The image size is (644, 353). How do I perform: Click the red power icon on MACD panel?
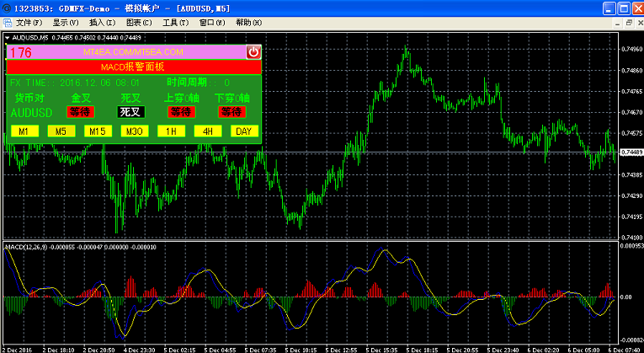pyautogui.click(x=254, y=52)
